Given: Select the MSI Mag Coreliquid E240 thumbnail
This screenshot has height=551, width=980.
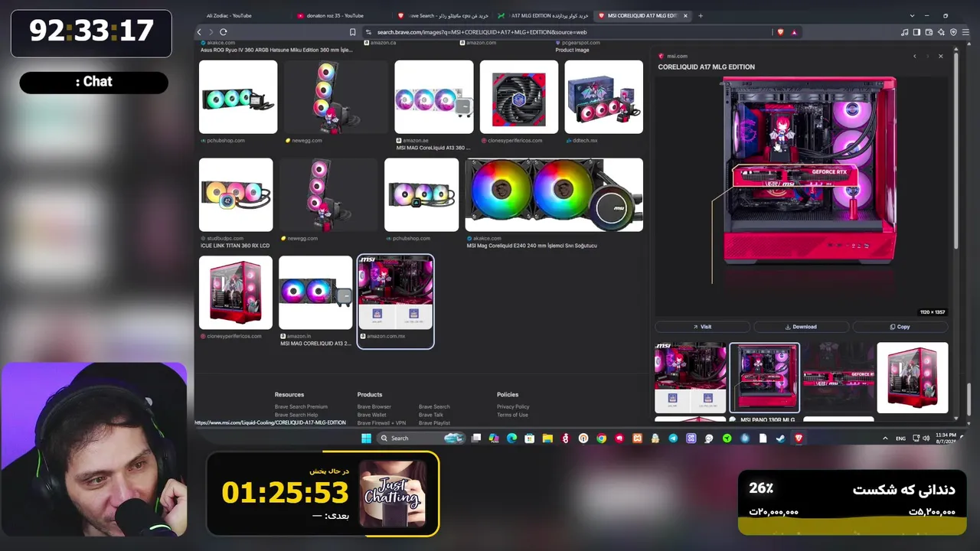Looking at the screenshot, I should (x=554, y=195).
